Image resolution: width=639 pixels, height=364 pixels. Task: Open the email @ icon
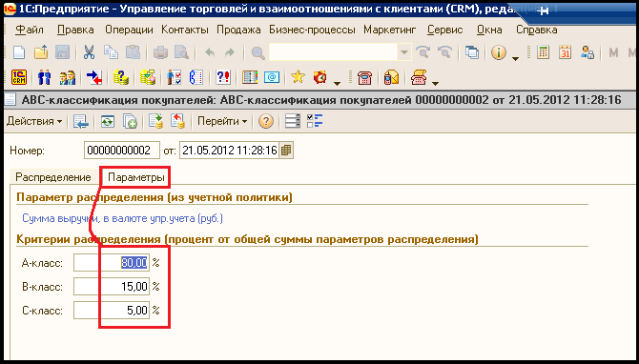tap(272, 77)
